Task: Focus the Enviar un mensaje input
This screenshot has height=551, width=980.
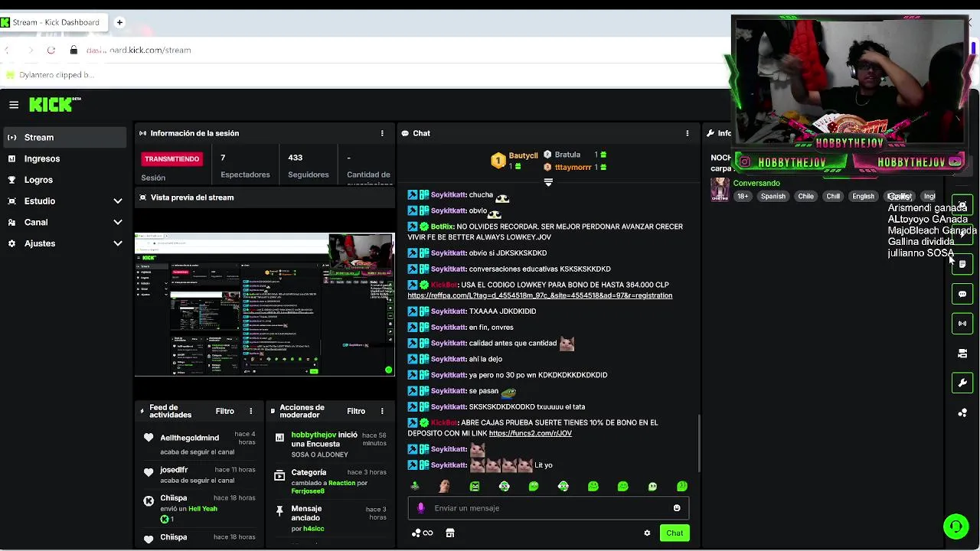Action: point(548,508)
